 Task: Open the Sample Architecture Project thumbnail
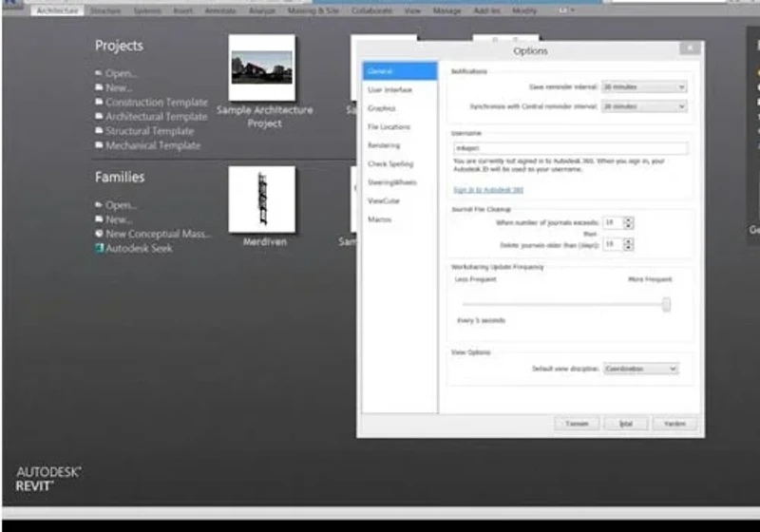click(262, 67)
